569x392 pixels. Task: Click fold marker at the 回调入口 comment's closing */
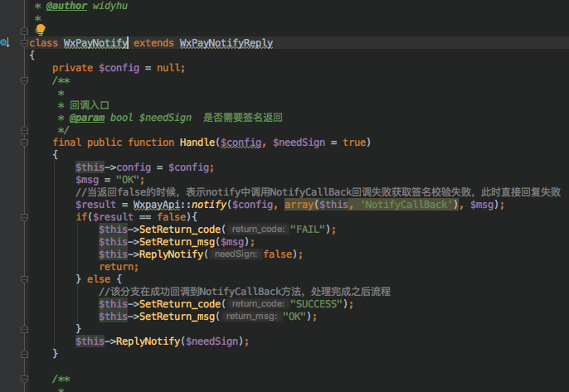pos(24,130)
